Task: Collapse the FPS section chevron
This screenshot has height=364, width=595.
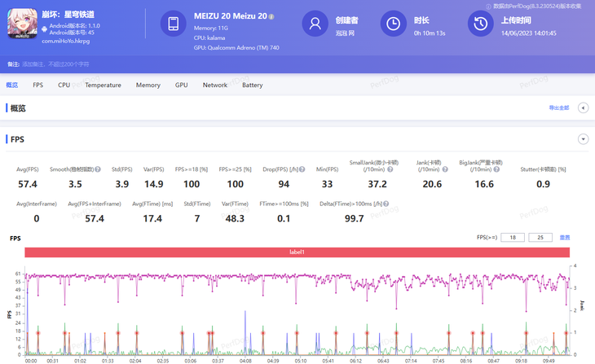Action: coord(584,139)
